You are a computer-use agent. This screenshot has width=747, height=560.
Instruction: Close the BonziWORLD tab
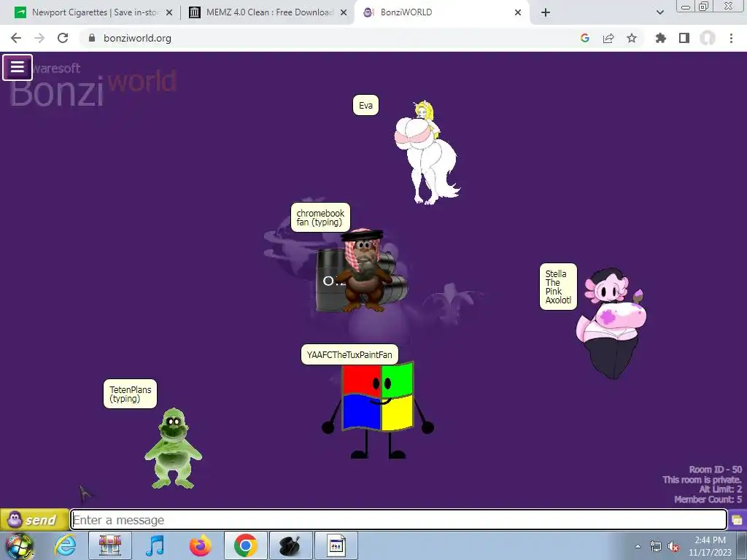[x=518, y=13]
